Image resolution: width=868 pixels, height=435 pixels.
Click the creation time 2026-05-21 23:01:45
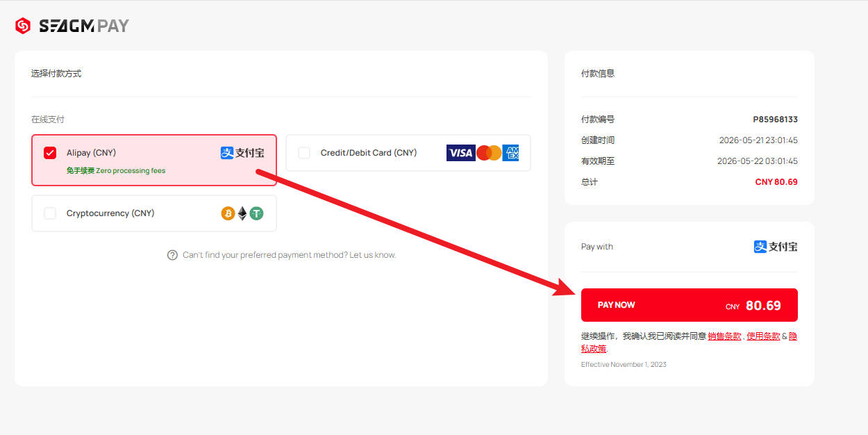[758, 140]
